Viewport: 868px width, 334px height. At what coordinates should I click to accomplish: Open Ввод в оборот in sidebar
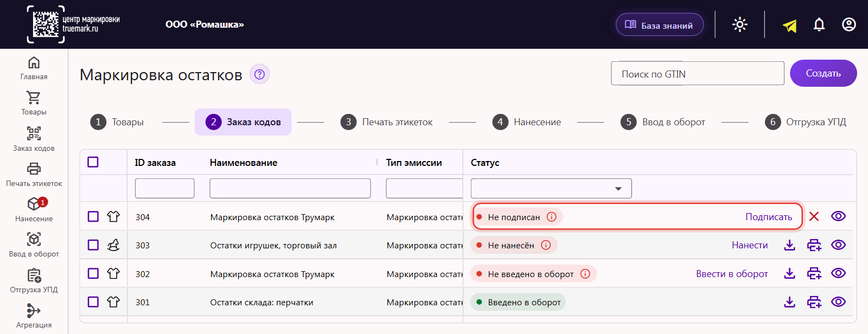tap(34, 245)
